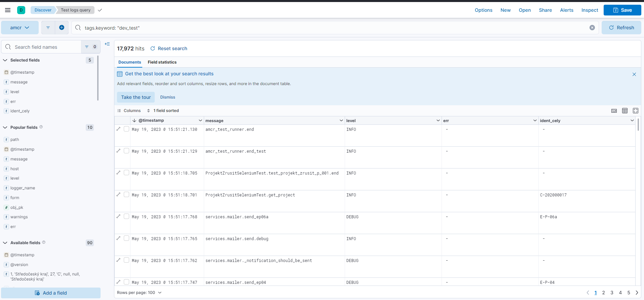Open message column header menu

click(341, 120)
